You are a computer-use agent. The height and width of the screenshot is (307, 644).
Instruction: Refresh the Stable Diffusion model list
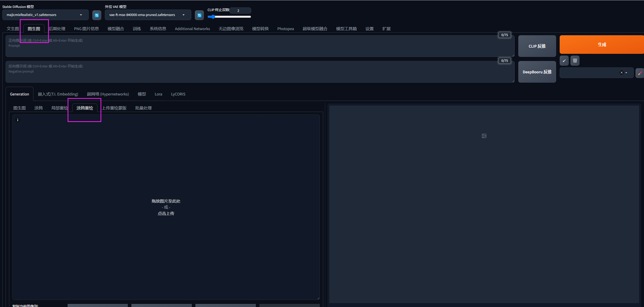[x=97, y=15]
